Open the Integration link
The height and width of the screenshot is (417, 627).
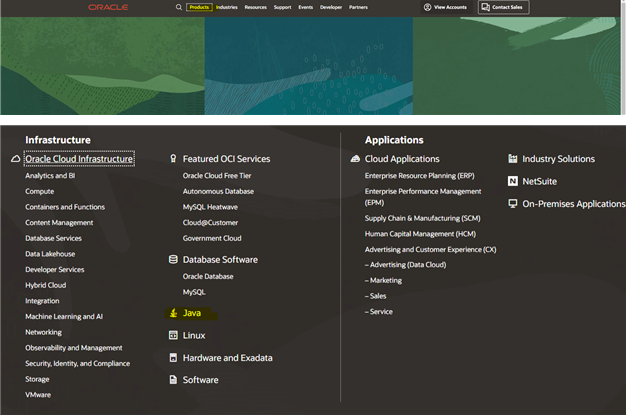[42, 300]
